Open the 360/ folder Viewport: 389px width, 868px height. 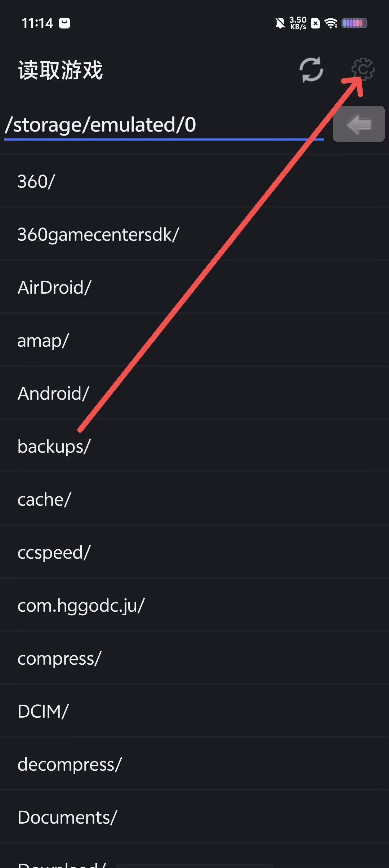point(194,181)
